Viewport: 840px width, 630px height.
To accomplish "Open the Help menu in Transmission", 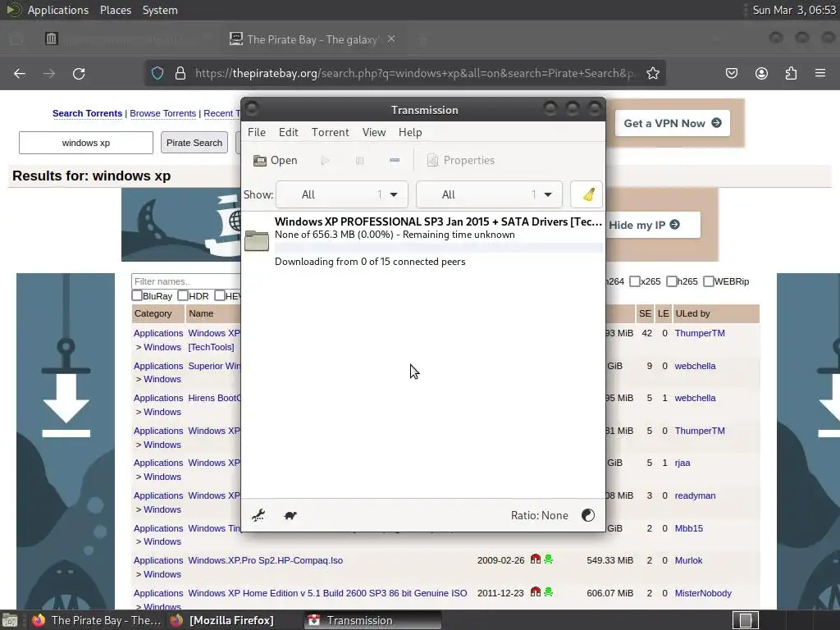I will (x=410, y=132).
